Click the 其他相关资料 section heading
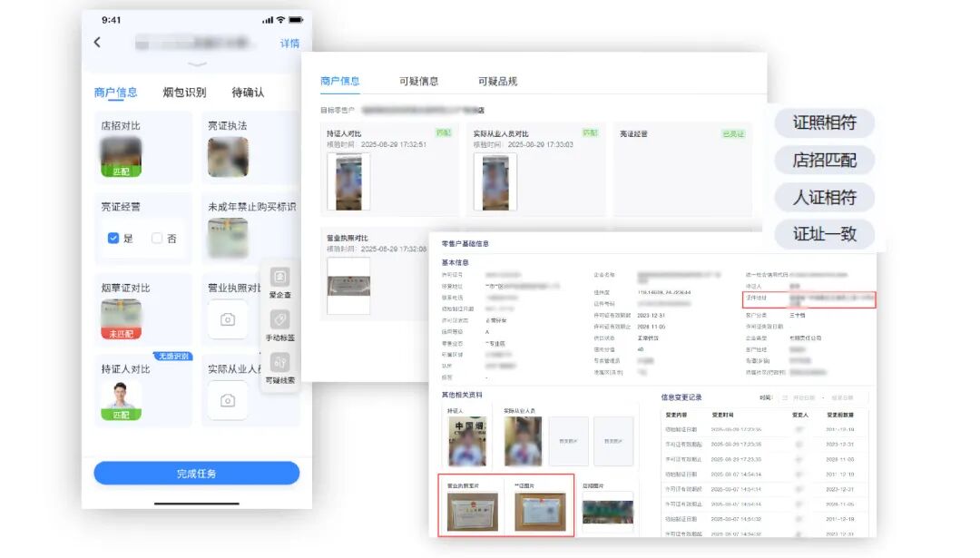The width and height of the screenshot is (980, 558). coord(462,395)
